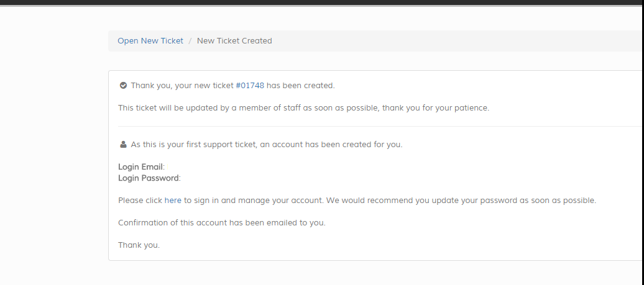Click the 'has been created.' text after ticket number
644x285 pixels.
pos(300,86)
